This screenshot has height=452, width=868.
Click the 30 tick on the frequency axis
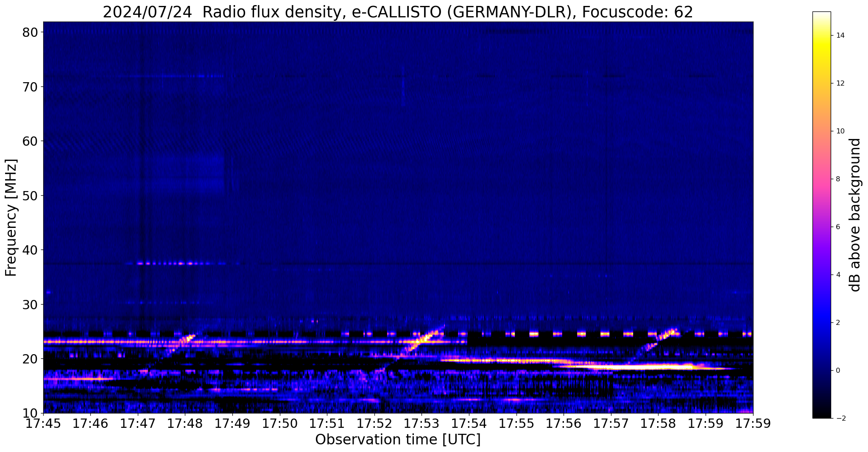31,305
